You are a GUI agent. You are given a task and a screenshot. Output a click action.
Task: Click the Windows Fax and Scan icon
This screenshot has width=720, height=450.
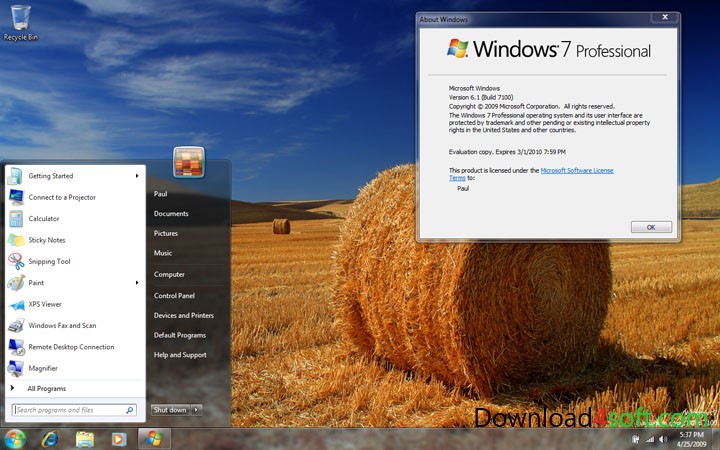point(16,326)
